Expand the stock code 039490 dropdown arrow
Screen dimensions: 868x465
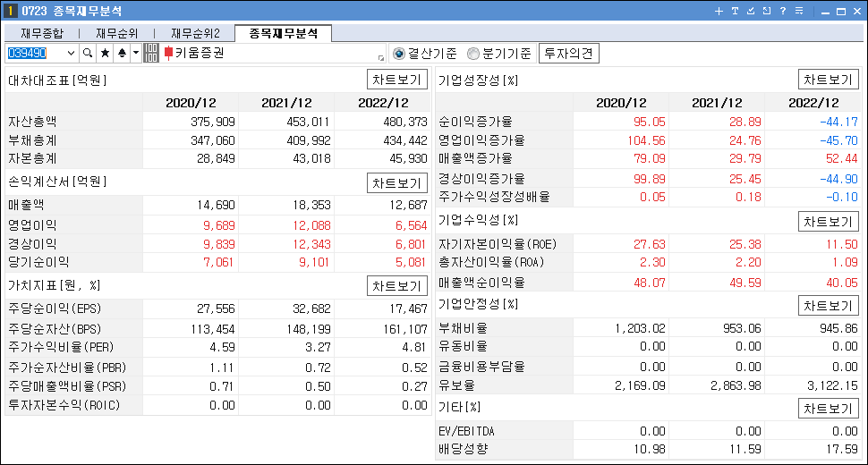coord(71,54)
